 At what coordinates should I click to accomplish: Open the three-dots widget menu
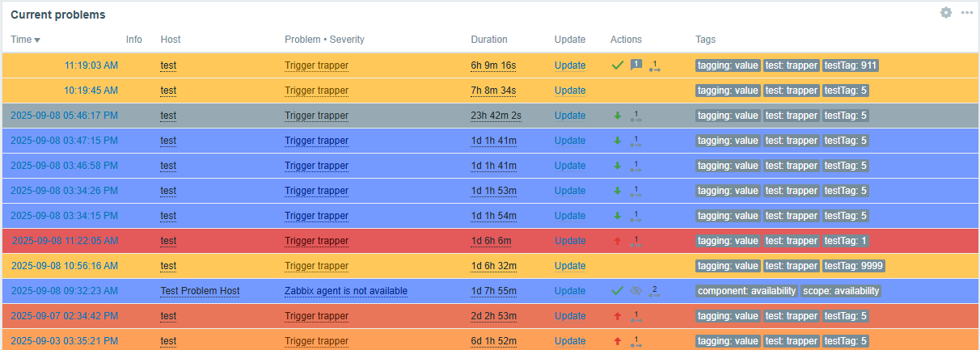pyautogui.click(x=967, y=13)
